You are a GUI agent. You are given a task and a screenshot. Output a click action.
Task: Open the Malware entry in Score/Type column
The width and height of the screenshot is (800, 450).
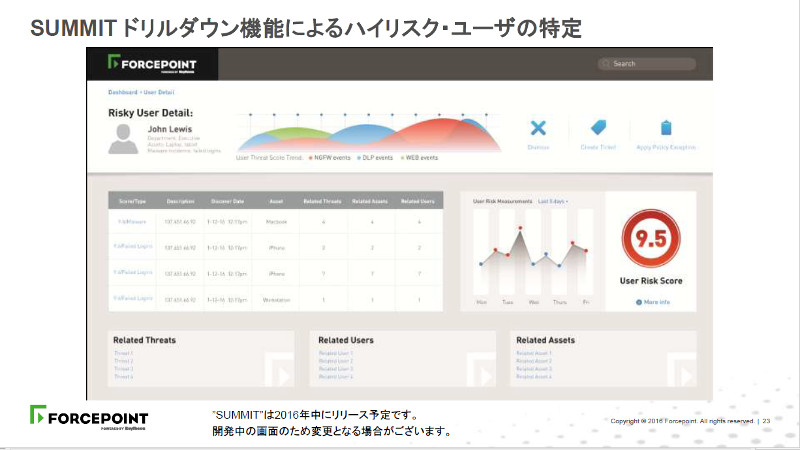(132, 222)
